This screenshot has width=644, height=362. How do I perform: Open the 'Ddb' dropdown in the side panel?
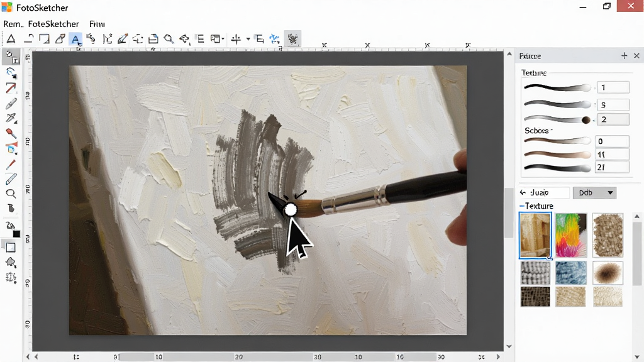(595, 192)
